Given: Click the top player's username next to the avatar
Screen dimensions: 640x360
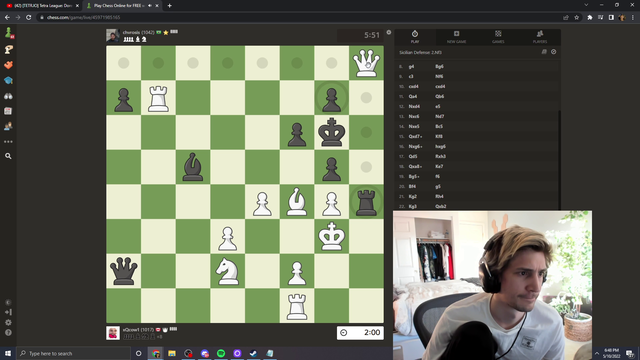Looking at the screenshot, I should tap(131, 32).
